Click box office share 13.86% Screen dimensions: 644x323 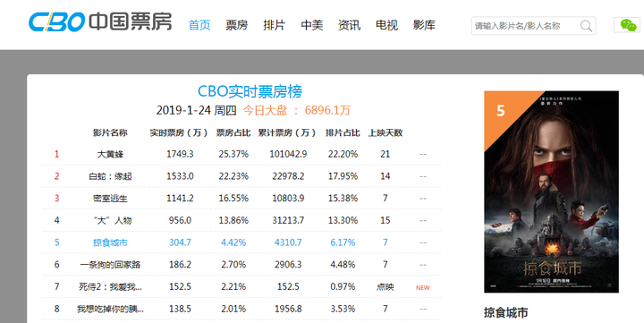tap(233, 221)
